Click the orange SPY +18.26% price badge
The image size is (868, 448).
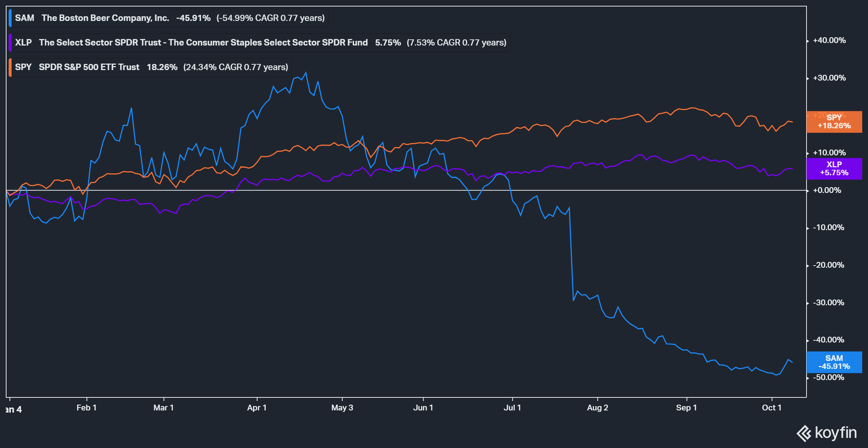coord(834,122)
